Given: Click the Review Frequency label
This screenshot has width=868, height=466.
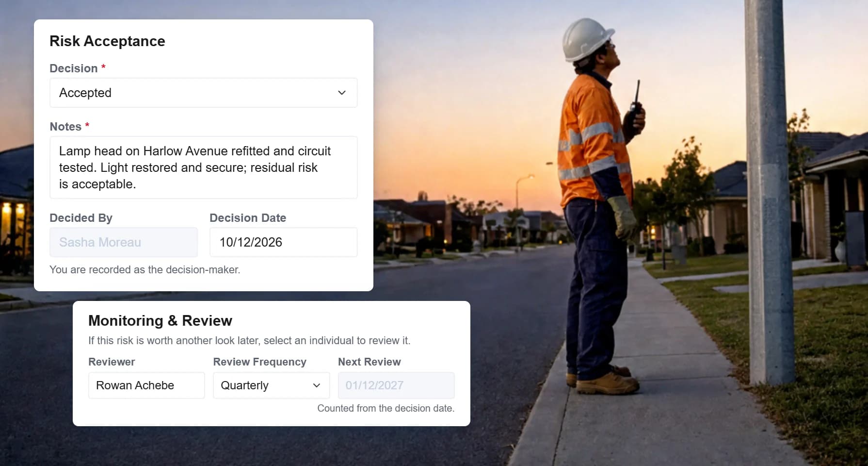Looking at the screenshot, I should click(x=260, y=362).
